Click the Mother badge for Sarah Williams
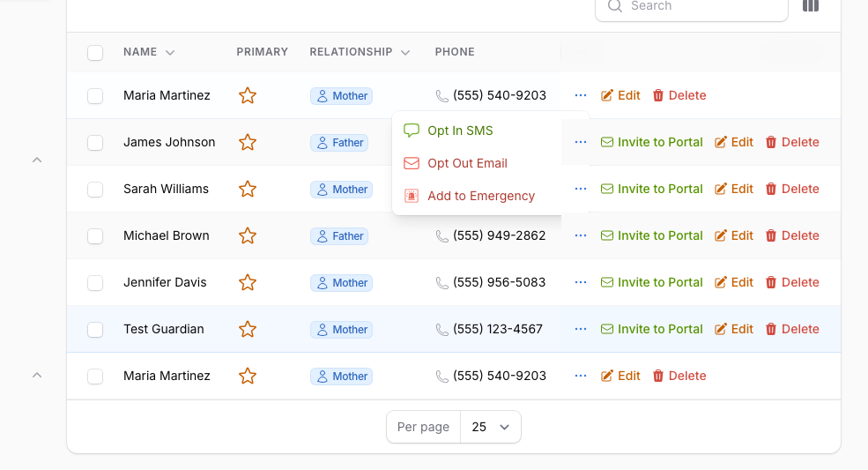 tap(342, 189)
